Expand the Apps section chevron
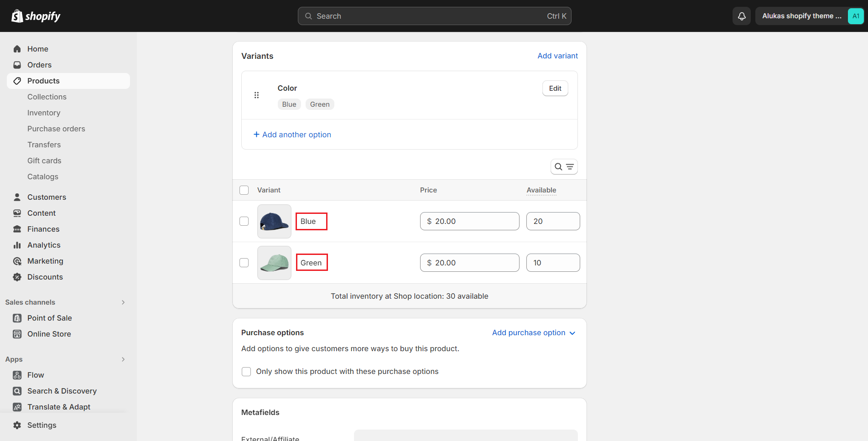 tap(123, 359)
